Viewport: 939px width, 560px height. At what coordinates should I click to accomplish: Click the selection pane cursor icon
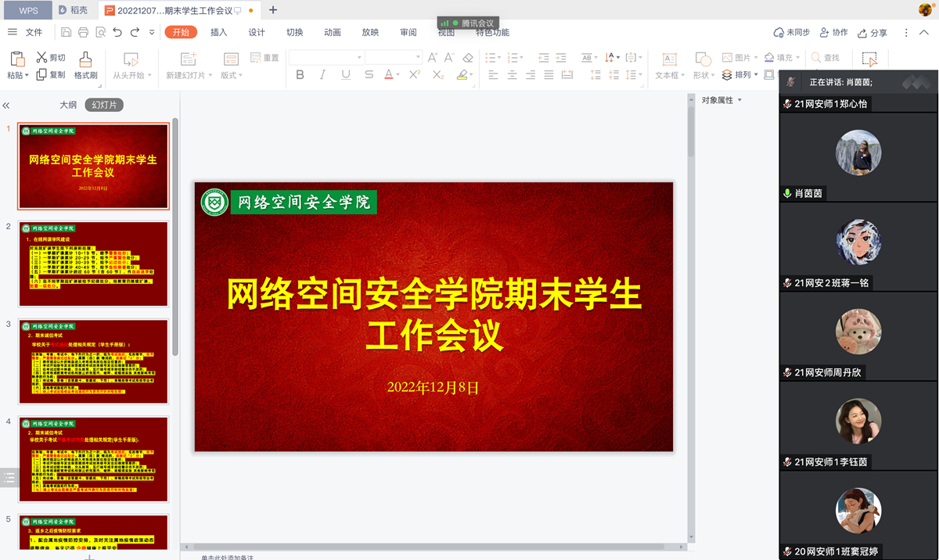click(869, 59)
